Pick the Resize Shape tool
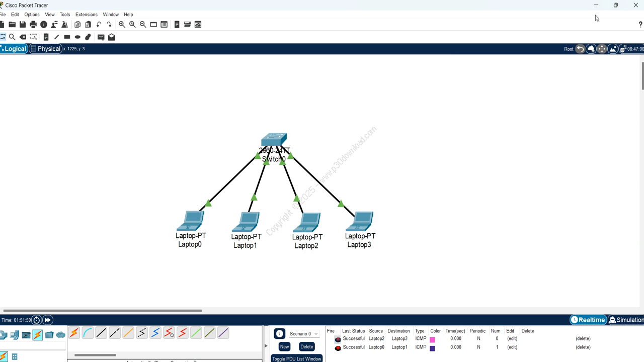The image size is (644, 362). click(x=33, y=37)
